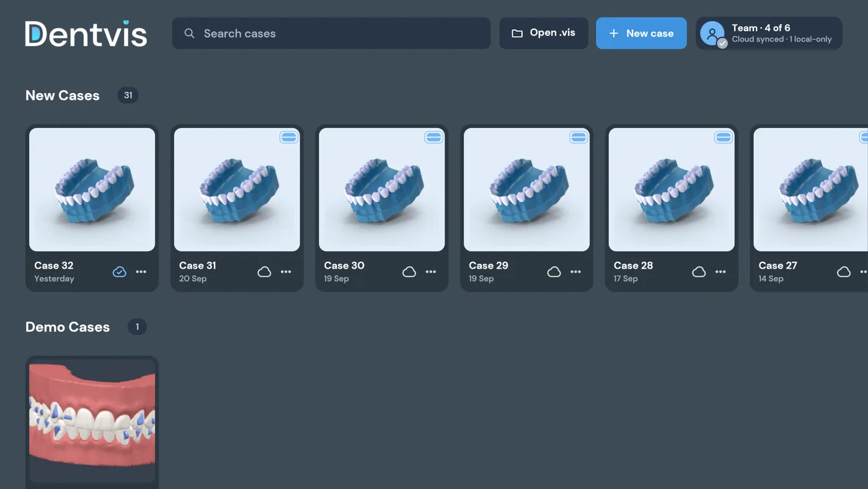
Task: Click the cloud icon on Case 30
Action: coord(409,272)
